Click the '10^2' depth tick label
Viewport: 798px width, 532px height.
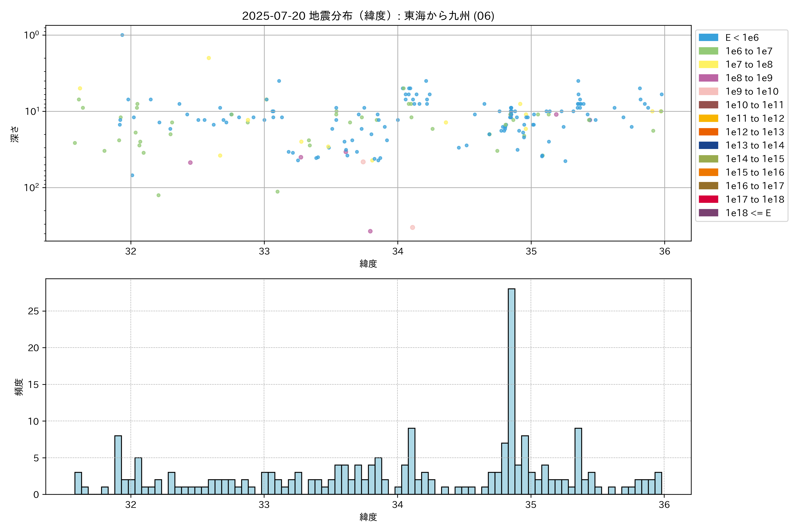31,187
